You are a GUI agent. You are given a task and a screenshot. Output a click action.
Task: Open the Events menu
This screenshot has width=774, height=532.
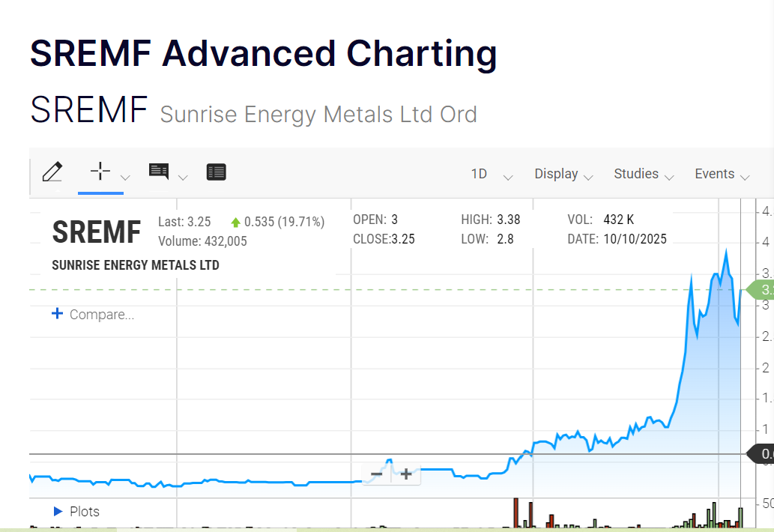pos(722,174)
